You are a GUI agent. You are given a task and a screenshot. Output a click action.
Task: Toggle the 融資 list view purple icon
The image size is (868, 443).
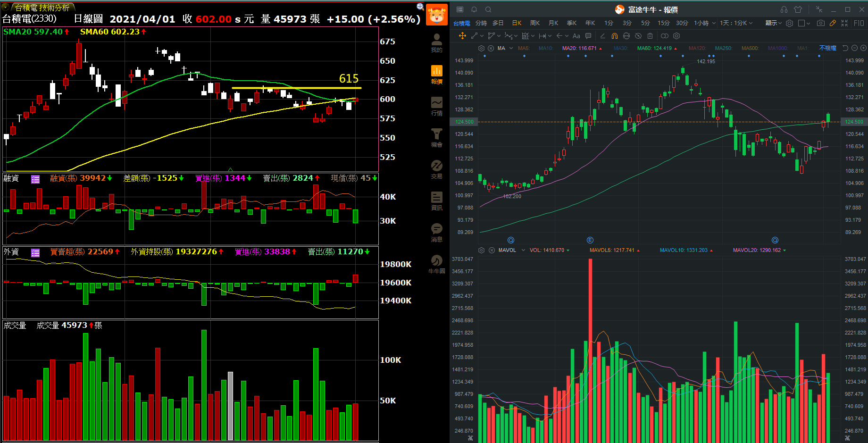pos(35,179)
